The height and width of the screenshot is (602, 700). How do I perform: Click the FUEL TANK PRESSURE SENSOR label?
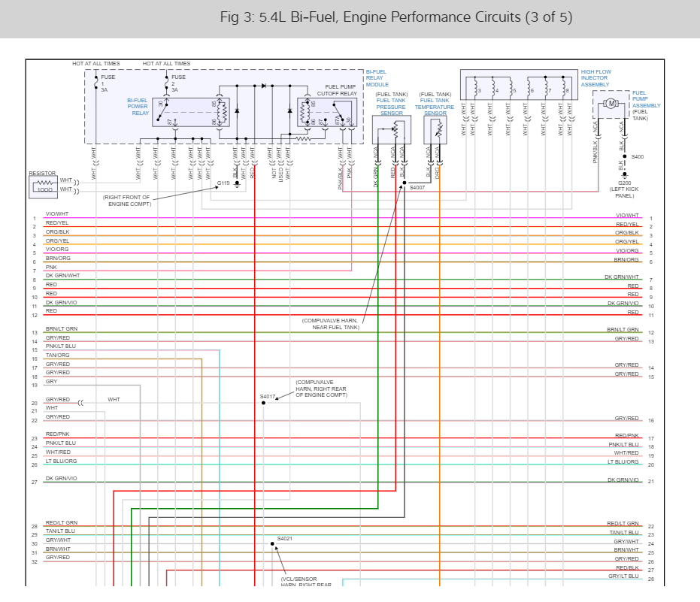point(391,107)
